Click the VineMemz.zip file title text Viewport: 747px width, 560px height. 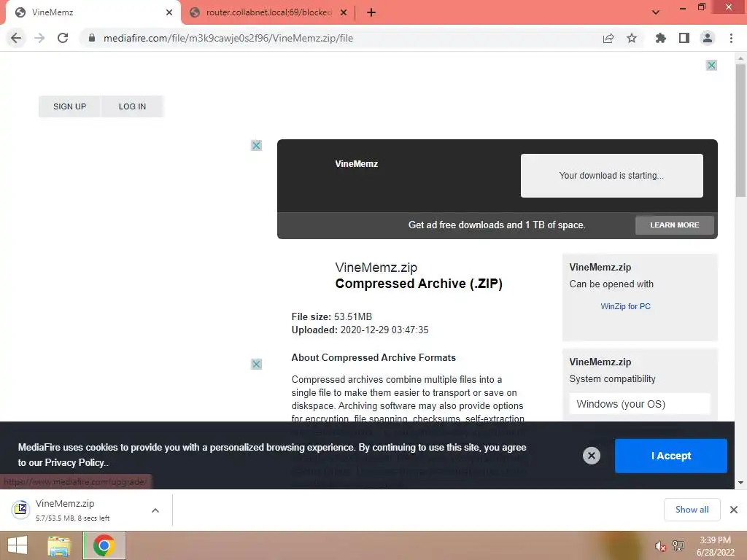pos(376,268)
